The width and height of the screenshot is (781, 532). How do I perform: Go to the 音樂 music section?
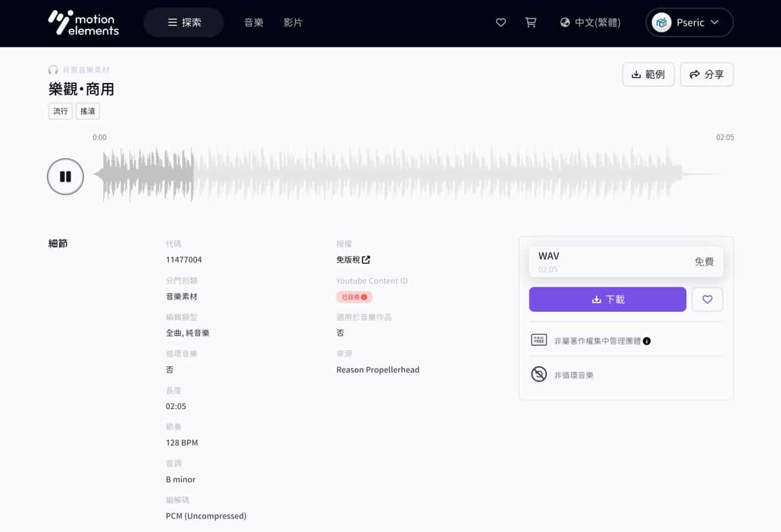click(x=253, y=23)
